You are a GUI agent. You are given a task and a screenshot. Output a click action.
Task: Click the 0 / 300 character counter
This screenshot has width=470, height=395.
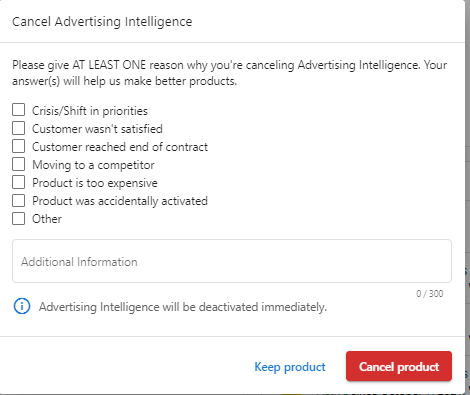(430, 294)
